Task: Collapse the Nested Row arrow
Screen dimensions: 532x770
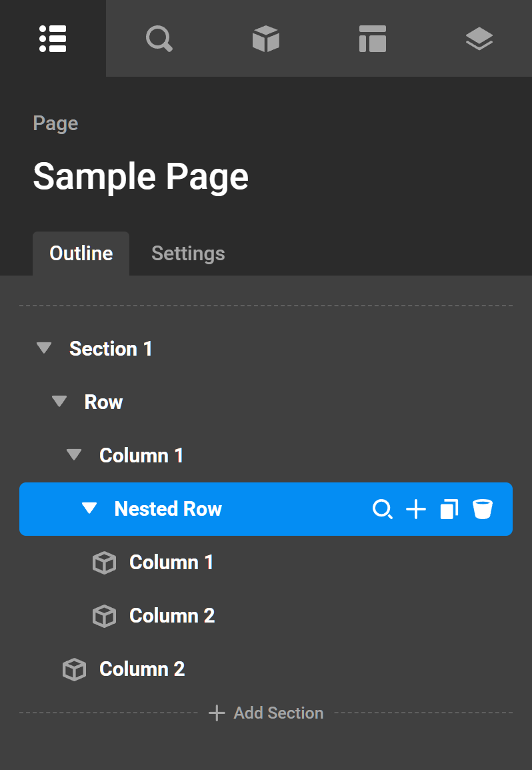Action: (89, 508)
